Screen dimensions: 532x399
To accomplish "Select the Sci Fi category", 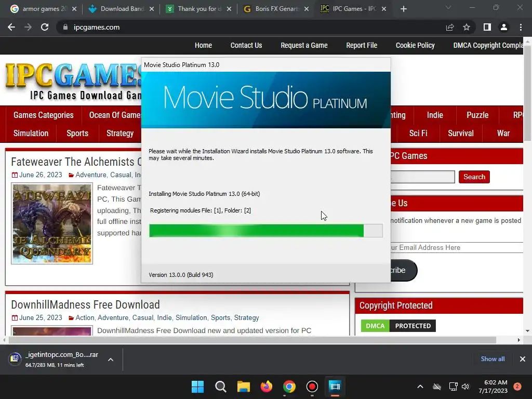I will click(418, 134).
